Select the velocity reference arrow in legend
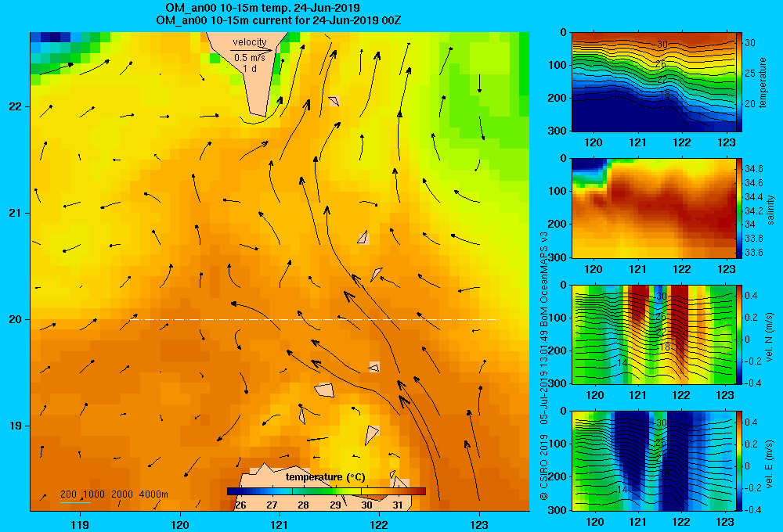Screen dimensions: 783x532 click(x=251, y=50)
